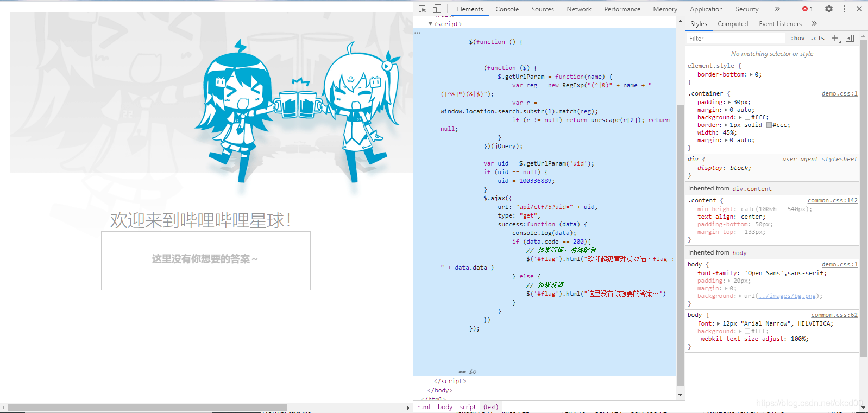The image size is (868, 413).
Task: Open the Performance tab
Action: point(622,9)
